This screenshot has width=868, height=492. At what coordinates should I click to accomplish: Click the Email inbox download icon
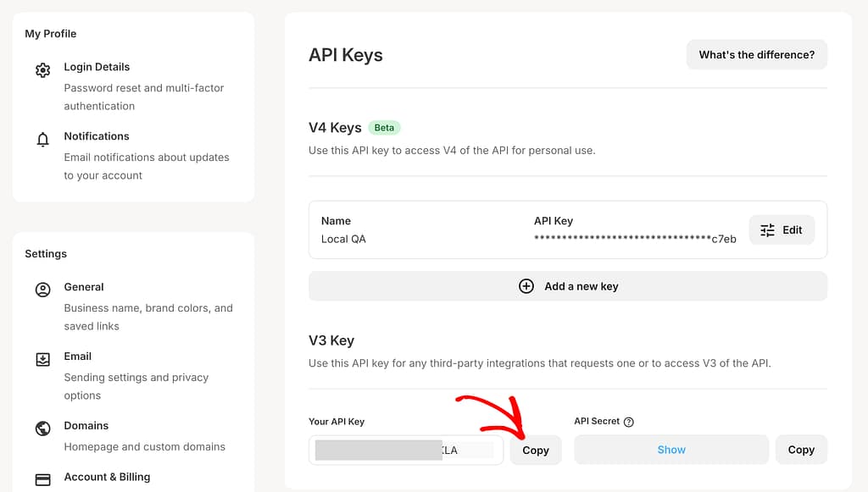click(42, 360)
